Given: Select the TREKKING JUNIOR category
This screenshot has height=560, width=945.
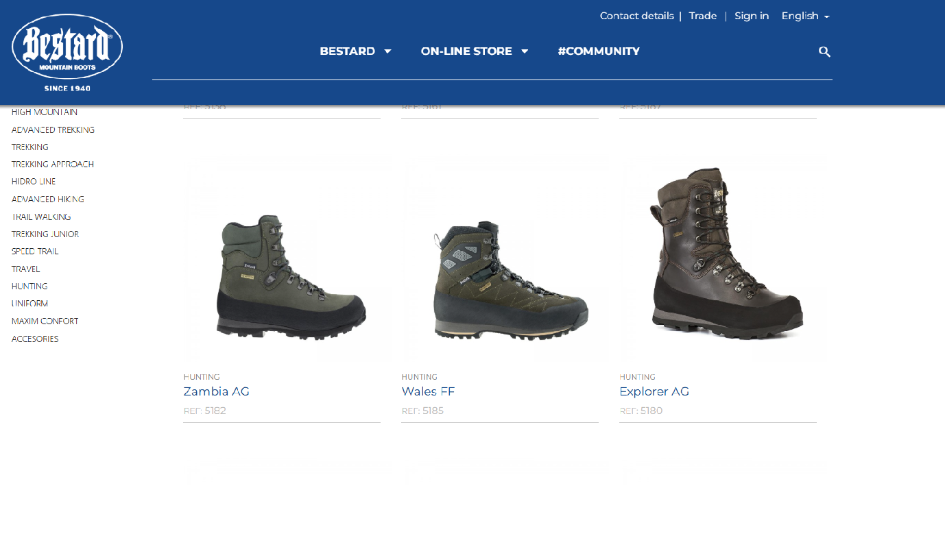Looking at the screenshot, I should tap(45, 234).
